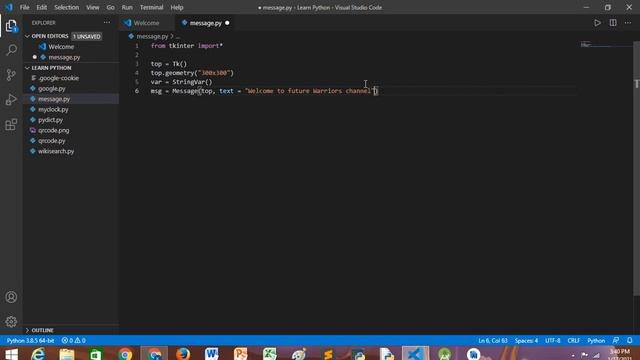Click the feedback icon in status bar
This screenshot has width=640, height=360.
[x=616, y=340]
